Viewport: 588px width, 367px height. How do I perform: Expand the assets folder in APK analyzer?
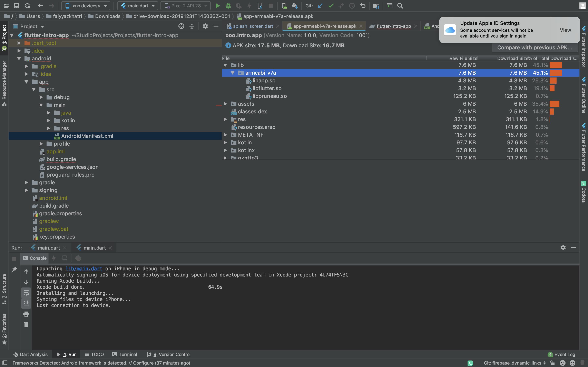[225, 104]
